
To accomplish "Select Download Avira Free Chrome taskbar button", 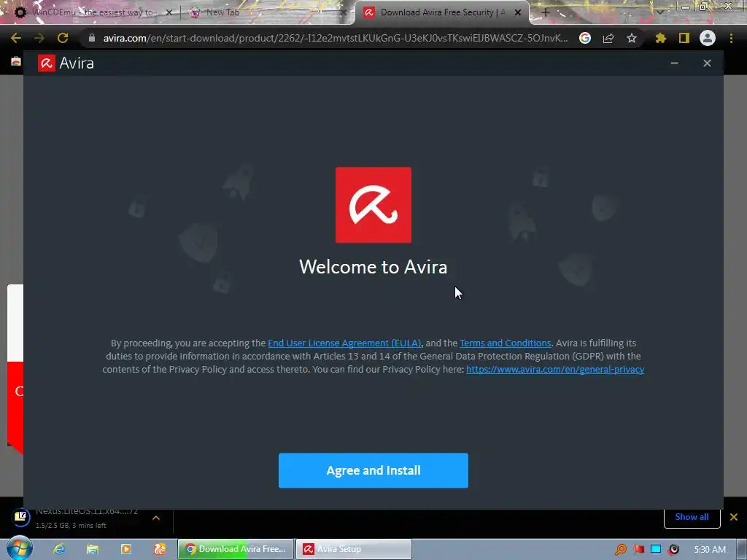I will click(236, 549).
